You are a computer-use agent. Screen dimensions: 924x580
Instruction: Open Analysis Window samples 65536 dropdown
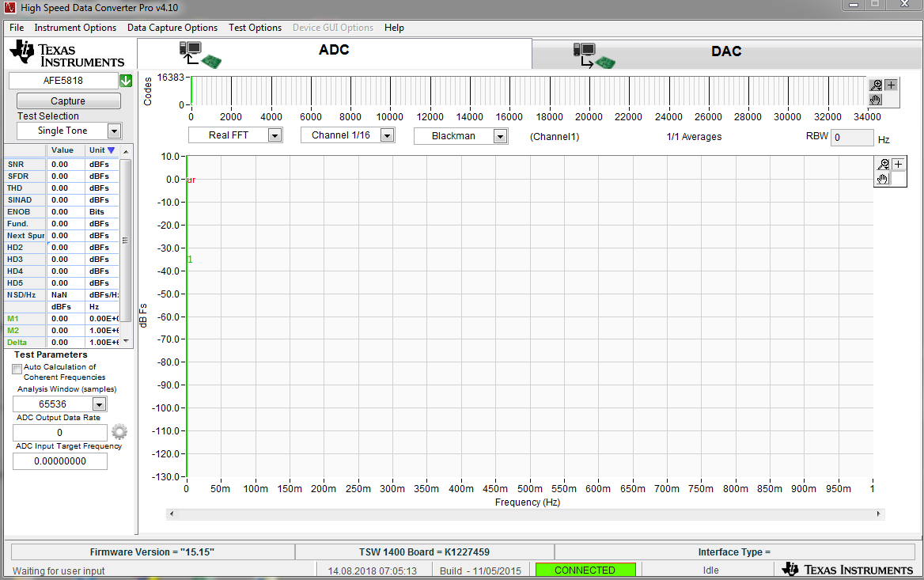click(x=100, y=404)
